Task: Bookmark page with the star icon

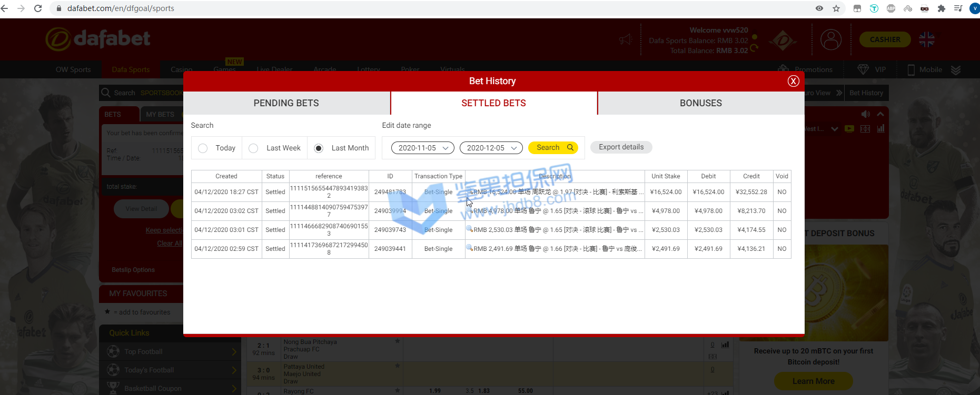Action: pyautogui.click(x=836, y=8)
